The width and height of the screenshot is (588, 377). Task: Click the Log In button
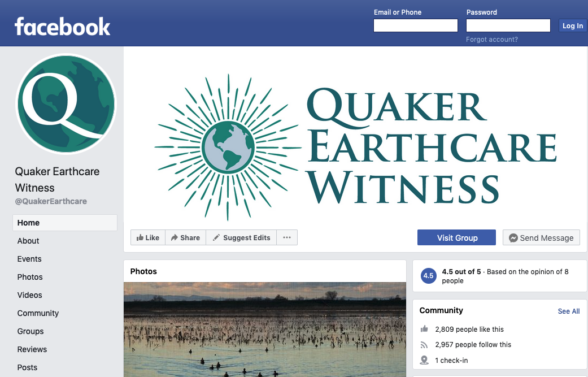pos(573,25)
